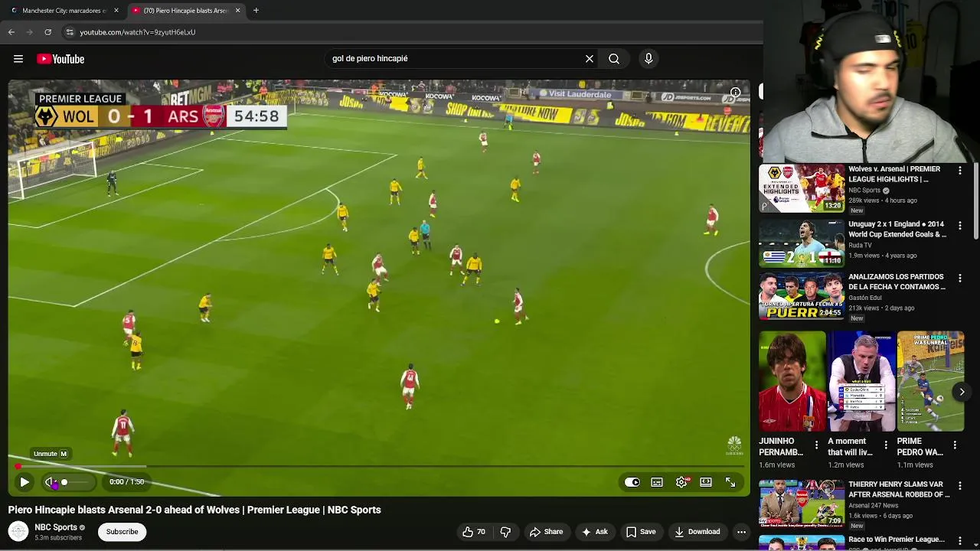Open NBC Sports channel avatar
This screenshot has width=980, height=551.
tap(18, 531)
